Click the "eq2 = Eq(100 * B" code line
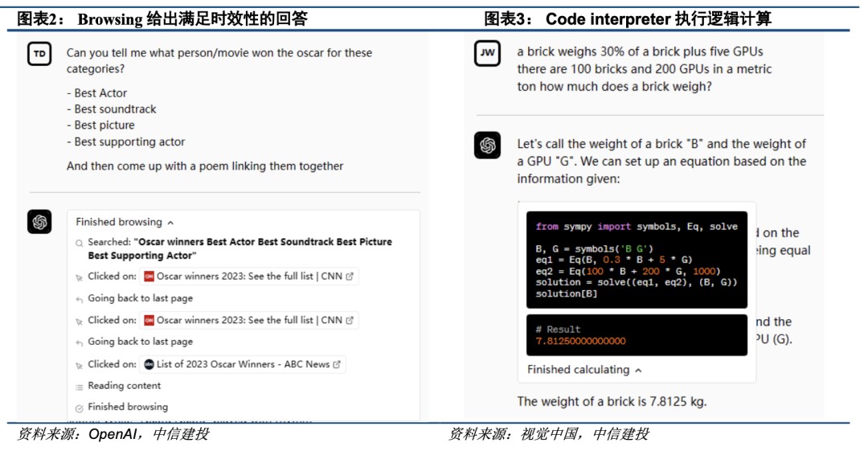Image resolution: width=868 pixels, height=451 pixels. tap(628, 271)
